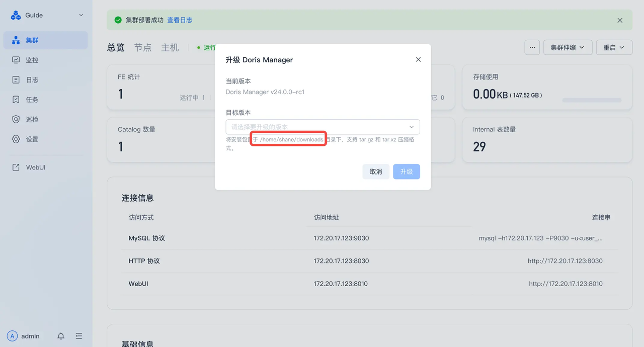644x347 pixels.
Task: Click the WebUI row label in 连接信息
Action: 138,284
